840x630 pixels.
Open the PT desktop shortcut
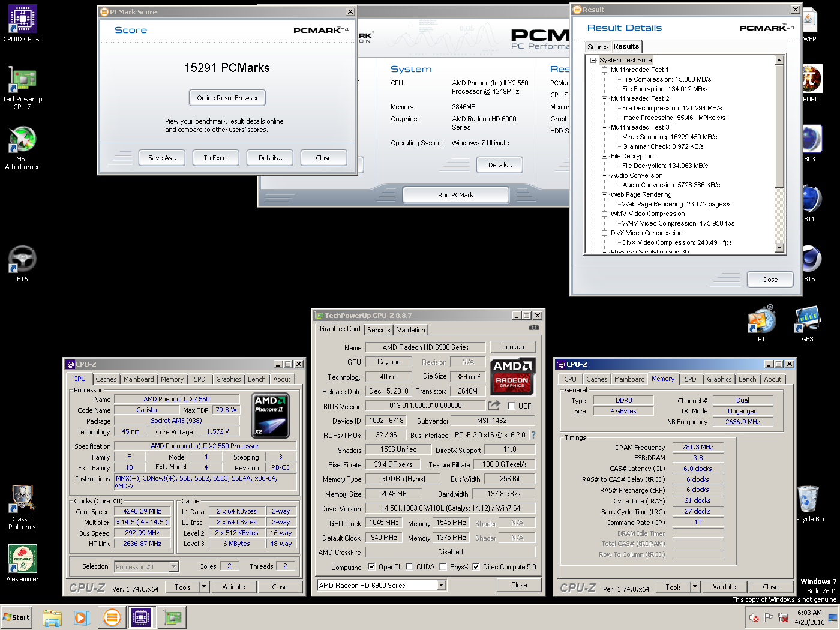[x=761, y=323]
